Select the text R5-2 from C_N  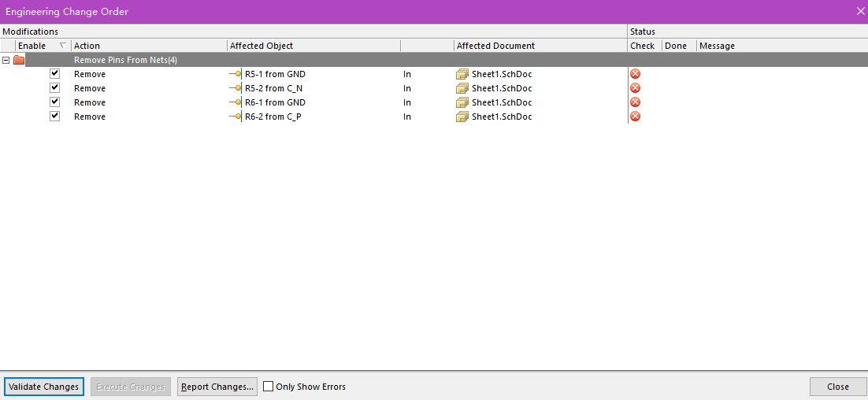coord(273,88)
